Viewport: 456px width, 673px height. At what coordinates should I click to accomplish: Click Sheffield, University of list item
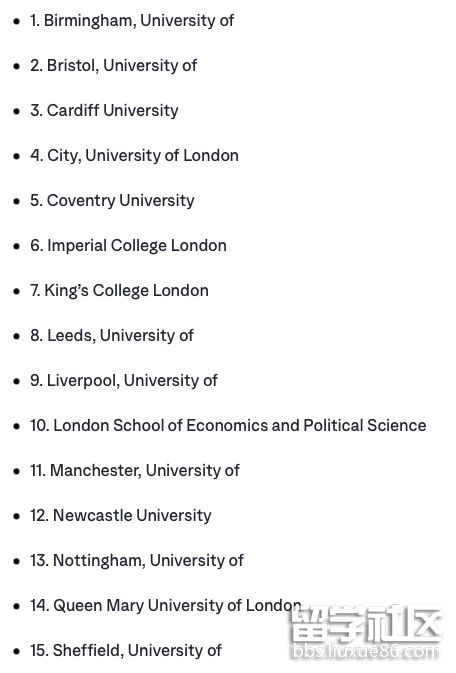tap(126, 651)
